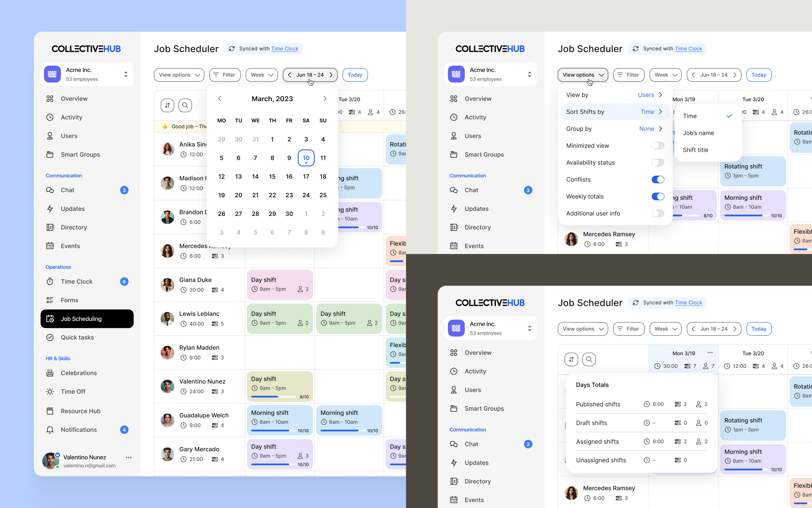Open Notifications in left panel sidebar

click(x=87, y=430)
